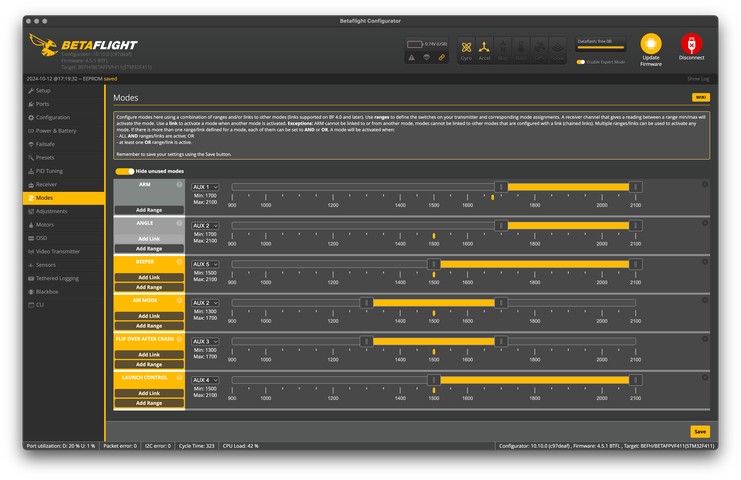Click the Save button

(700, 432)
